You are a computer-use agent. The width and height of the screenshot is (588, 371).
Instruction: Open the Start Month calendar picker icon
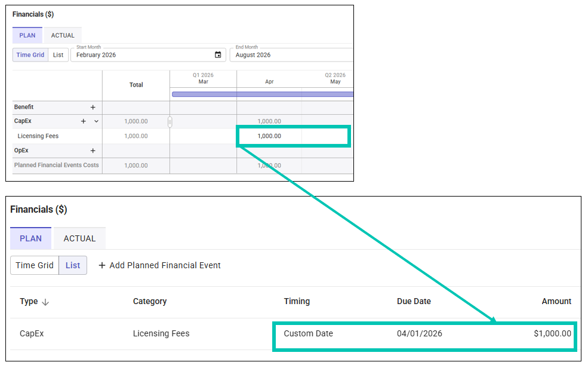pos(218,55)
